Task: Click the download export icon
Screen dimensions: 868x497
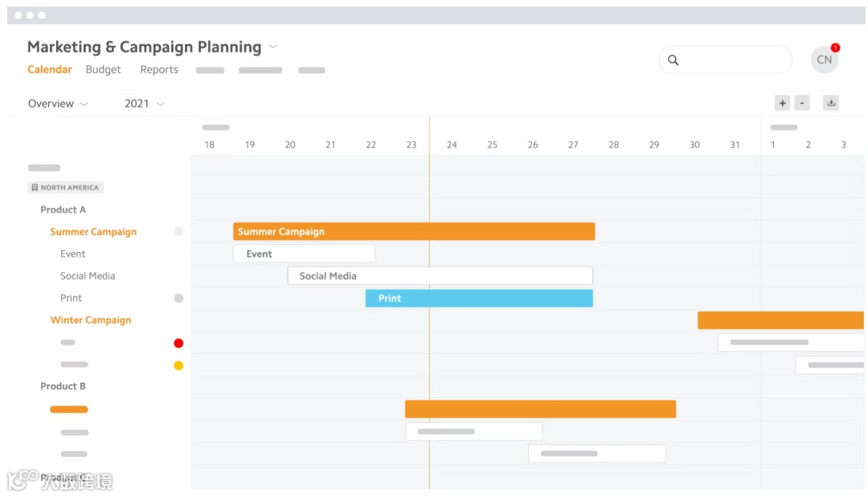Action: pyautogui.click(x=831, y=103)
